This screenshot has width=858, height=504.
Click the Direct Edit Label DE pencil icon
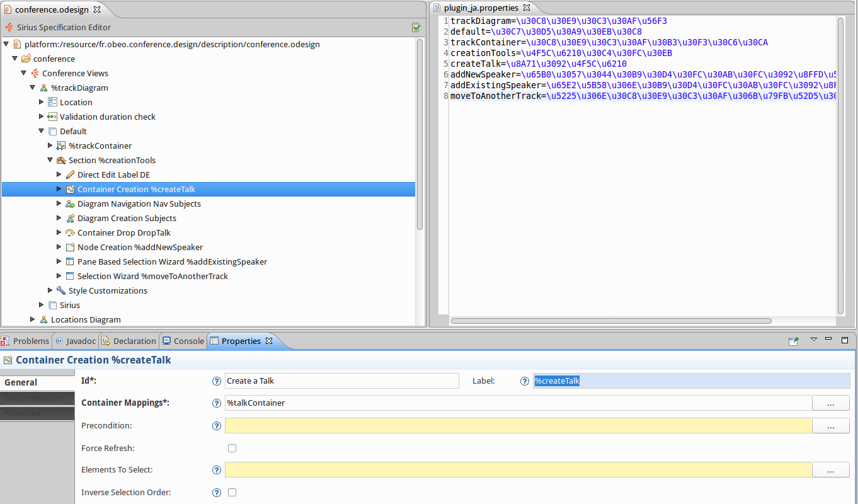70,175
